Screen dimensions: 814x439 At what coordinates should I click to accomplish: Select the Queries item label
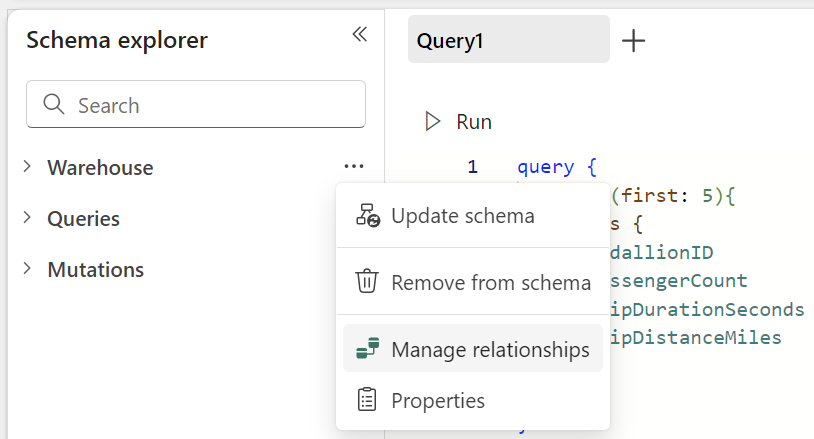coord(83,219)
